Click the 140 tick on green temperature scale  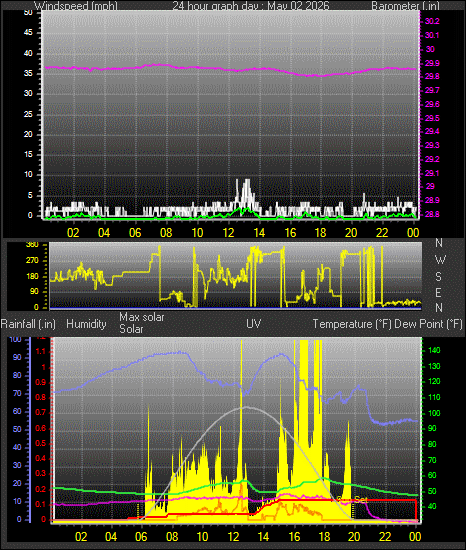pyautogui.click(x=434, y=350)
